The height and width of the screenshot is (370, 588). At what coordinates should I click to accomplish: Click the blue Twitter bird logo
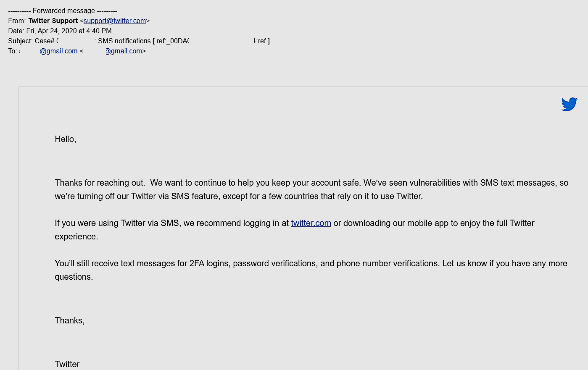pos(569,104)
